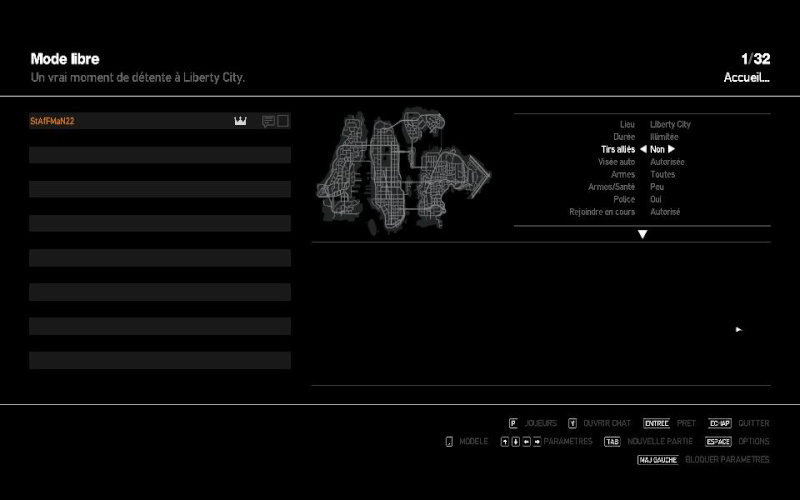Click the Illimitée duration value
Image resolution: width=800 pixels, height=500 pixels.
pyautogui.click(x=664, y=137)
